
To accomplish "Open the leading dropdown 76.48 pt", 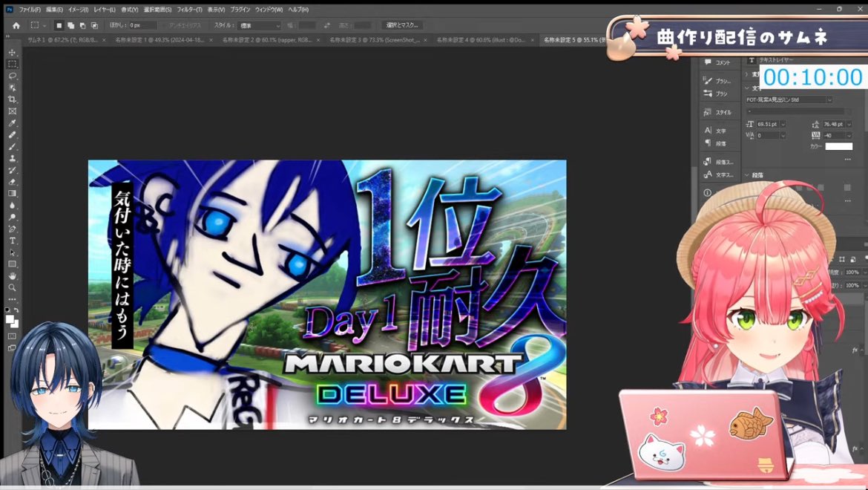I will pos(848,125).
